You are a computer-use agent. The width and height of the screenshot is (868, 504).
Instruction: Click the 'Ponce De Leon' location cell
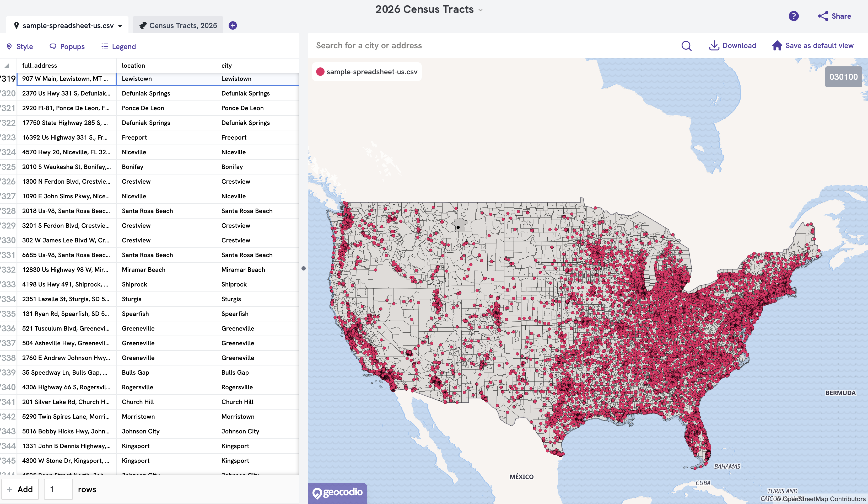click(166, 108)
